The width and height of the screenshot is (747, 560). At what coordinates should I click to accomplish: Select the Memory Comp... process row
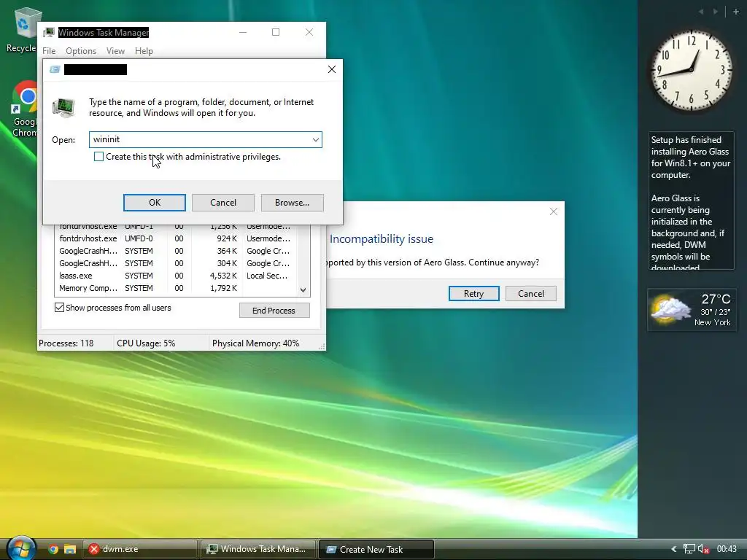175,288
